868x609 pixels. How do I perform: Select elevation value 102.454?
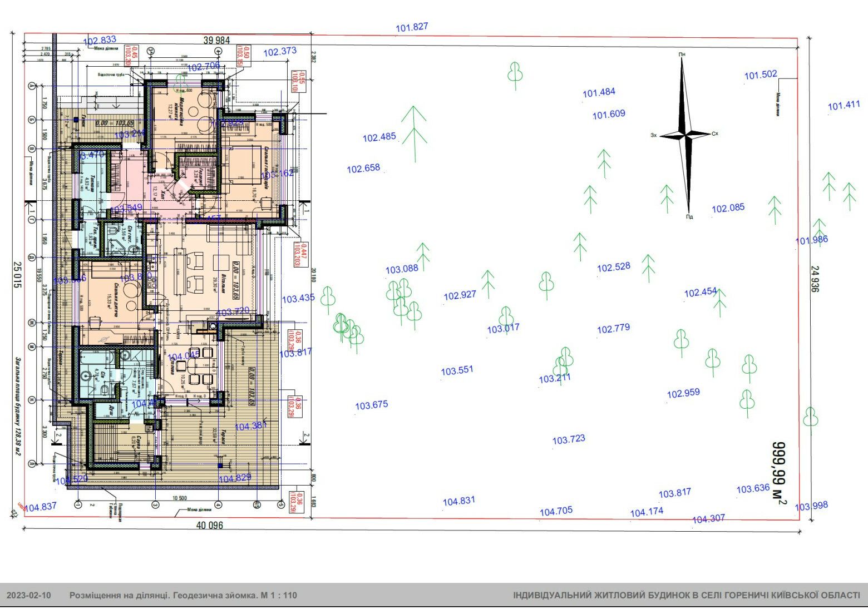click(x=701, y=293)
